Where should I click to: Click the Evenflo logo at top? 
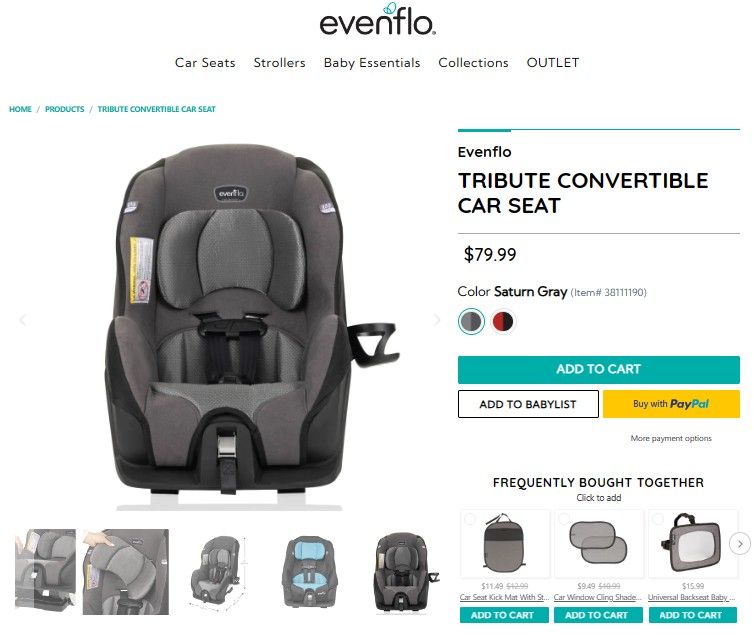(377, 20)
